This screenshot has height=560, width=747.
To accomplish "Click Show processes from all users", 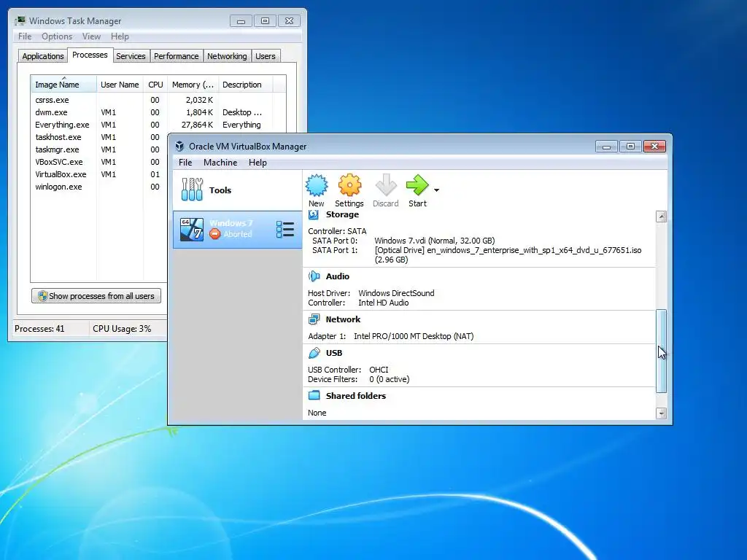I will point(96,296).
